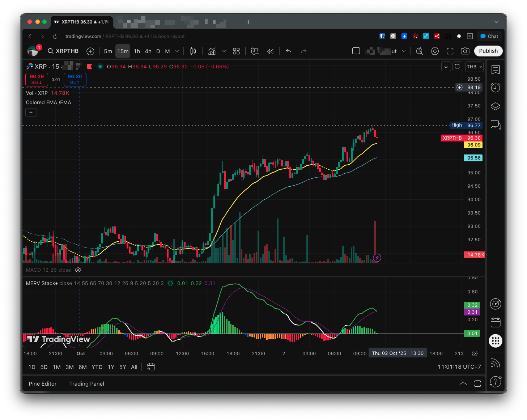Image resolution: width=527 pixels, height=420 pixels.
Task: Open the THB currency dropdown
Action: (474, 67)
